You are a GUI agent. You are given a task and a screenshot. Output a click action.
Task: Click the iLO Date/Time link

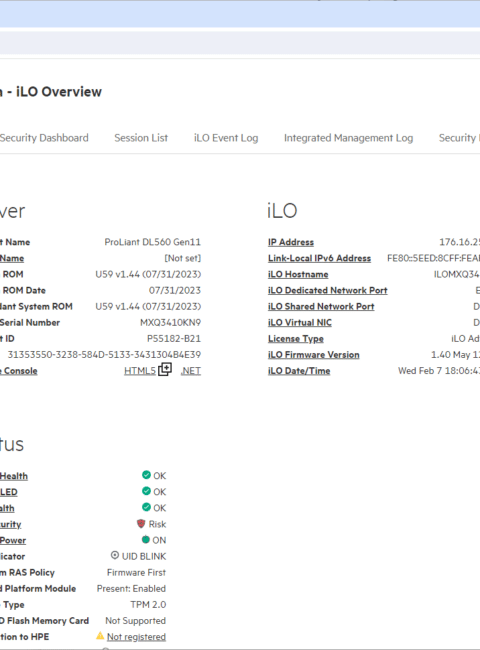pos(299,371)
